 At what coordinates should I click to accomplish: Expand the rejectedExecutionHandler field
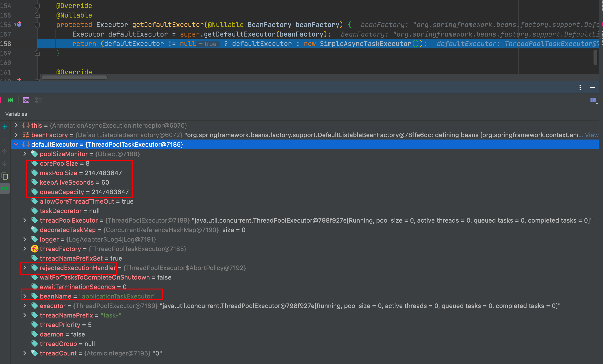point(25,268)
